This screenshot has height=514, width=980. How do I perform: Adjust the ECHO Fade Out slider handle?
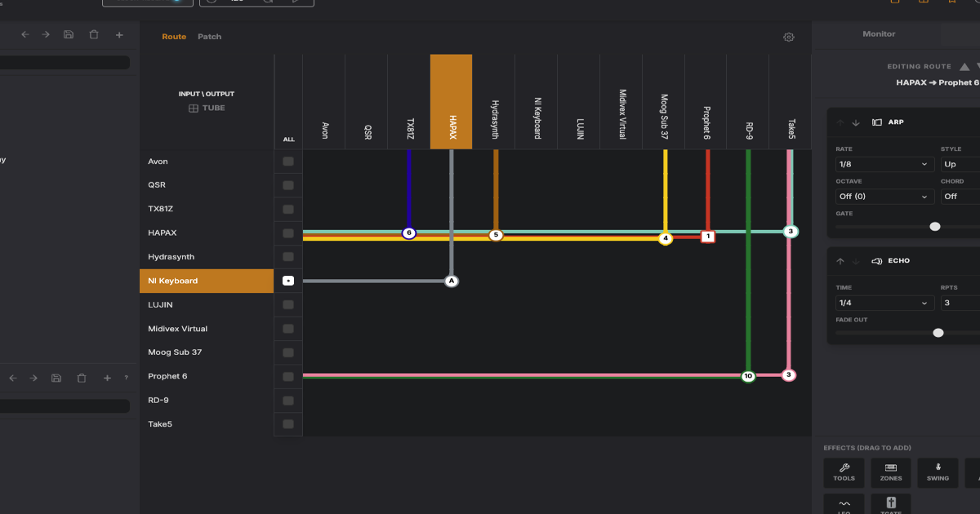938,333
